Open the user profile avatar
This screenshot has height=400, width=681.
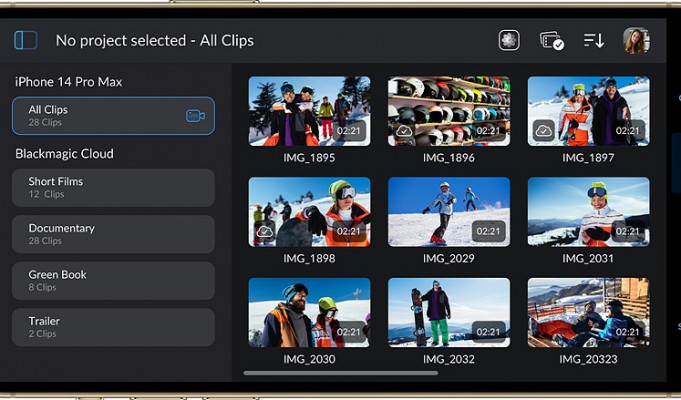pos(636,41)
